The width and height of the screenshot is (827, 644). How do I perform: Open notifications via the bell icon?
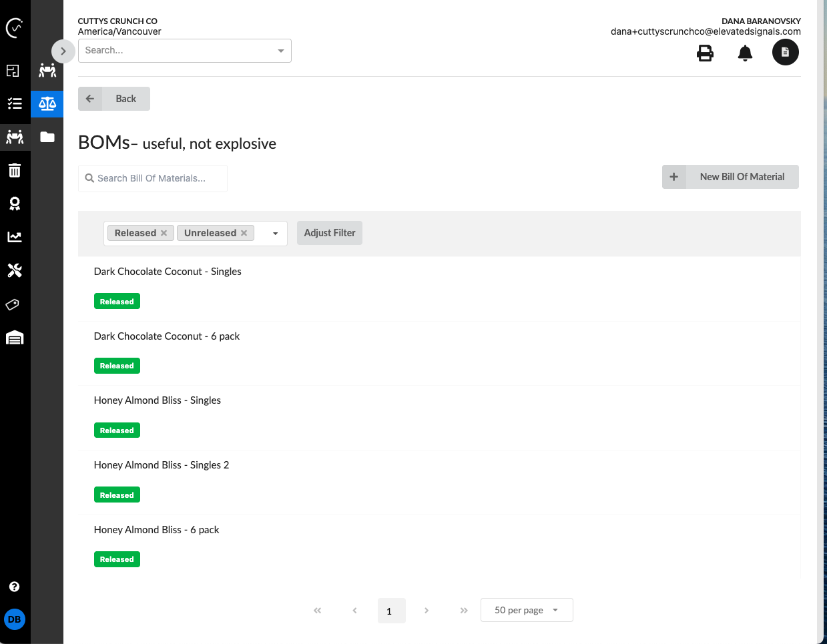point(745,53)
